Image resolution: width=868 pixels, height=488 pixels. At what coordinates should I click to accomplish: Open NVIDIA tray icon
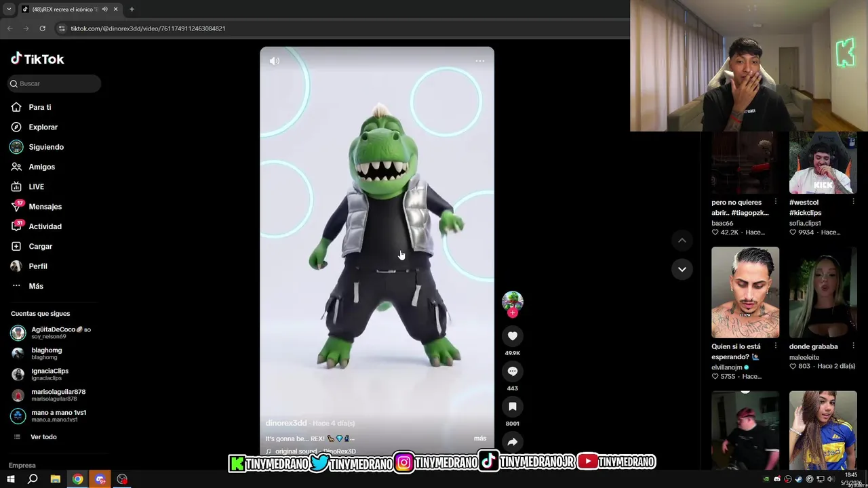[766, 479]
